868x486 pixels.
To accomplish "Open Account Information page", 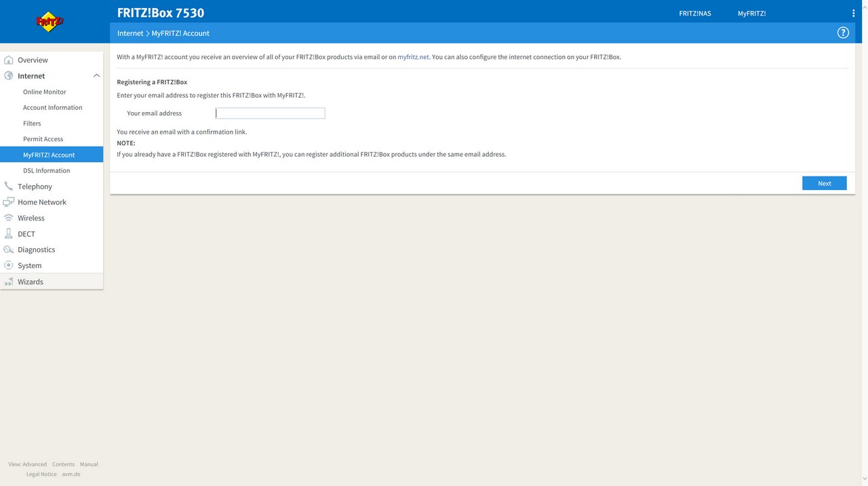I will (53, 107).
